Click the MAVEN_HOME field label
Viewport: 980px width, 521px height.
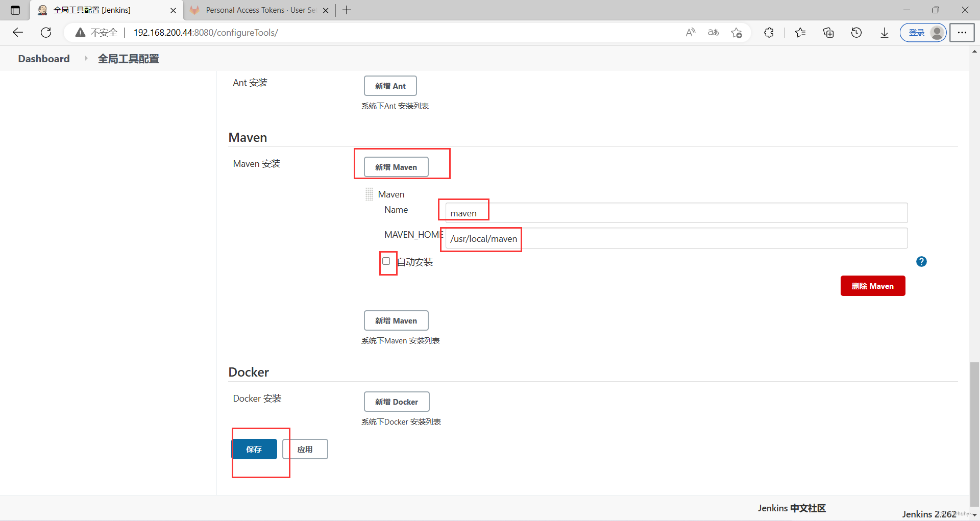(413, 235)
